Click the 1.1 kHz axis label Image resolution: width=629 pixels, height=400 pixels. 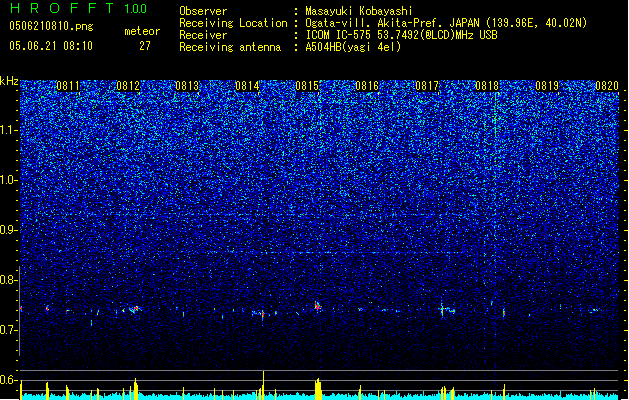point(8,130)
